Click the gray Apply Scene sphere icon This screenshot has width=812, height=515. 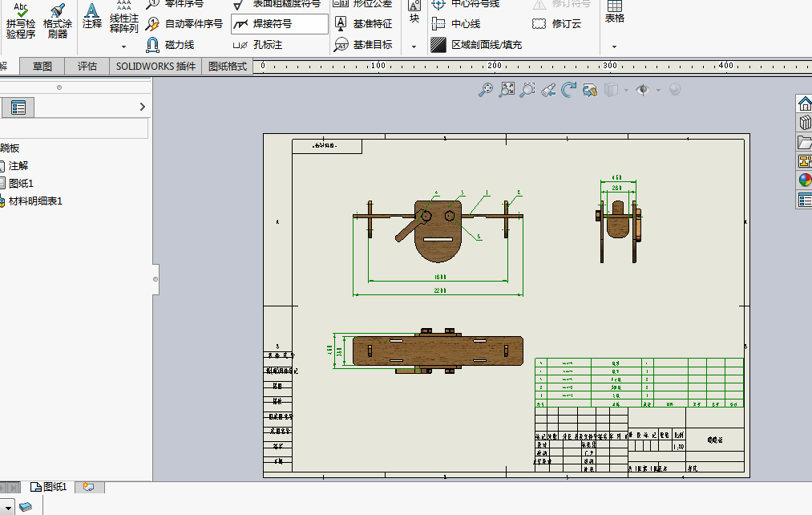[675, 90]
